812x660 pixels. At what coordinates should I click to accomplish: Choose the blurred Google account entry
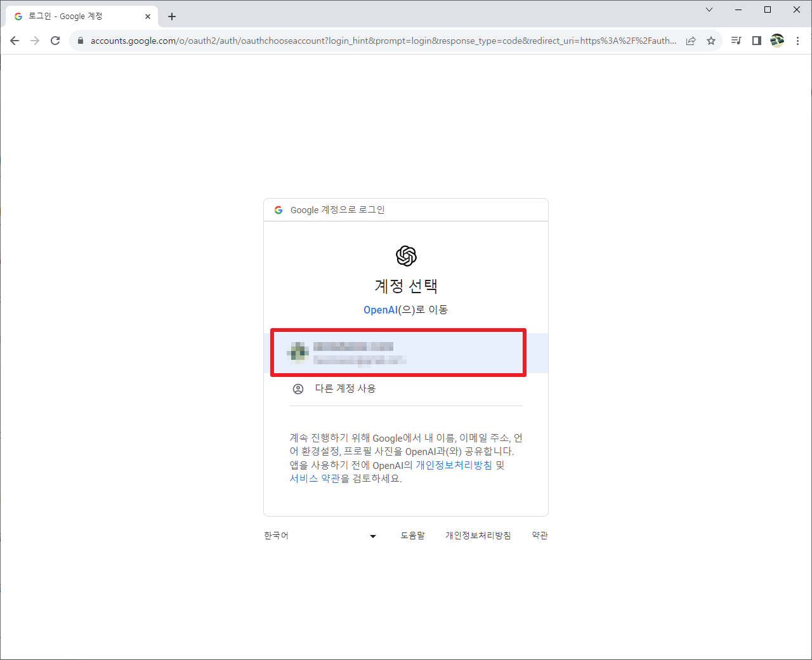point(406,353)
